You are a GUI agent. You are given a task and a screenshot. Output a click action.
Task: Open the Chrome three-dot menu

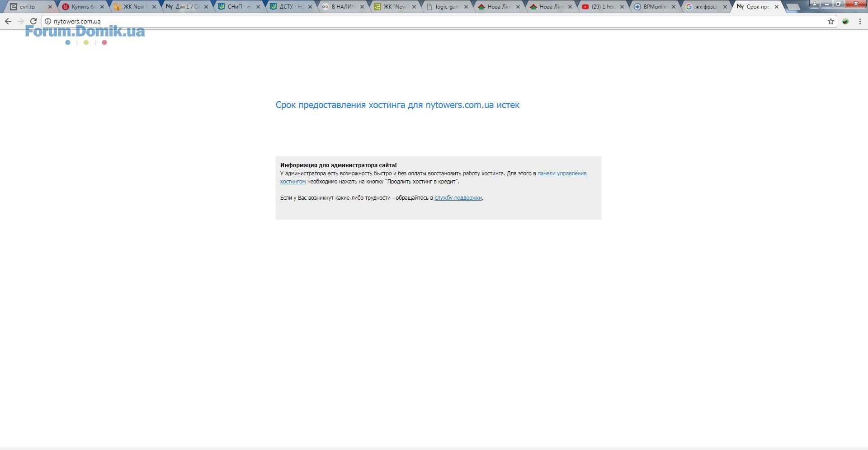pyautogui.click(x=860, y=21)
